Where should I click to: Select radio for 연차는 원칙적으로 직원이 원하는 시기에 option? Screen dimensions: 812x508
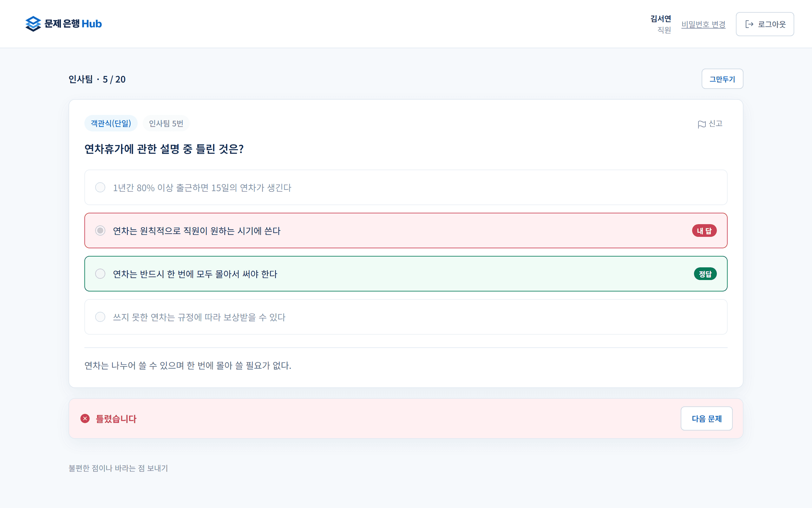(x=100, y=231)
